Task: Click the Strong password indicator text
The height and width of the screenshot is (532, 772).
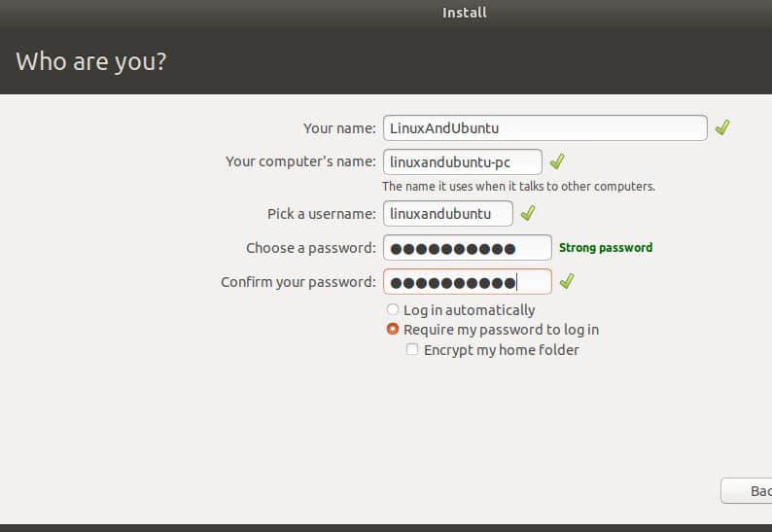Action: 606,248
